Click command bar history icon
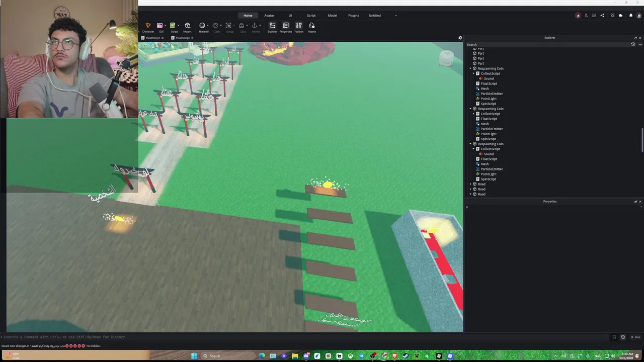Screen dimensions: 644x362 [623, 337]
